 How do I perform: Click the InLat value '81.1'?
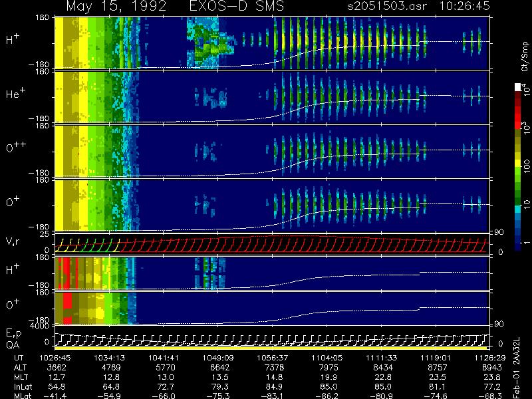438,387
